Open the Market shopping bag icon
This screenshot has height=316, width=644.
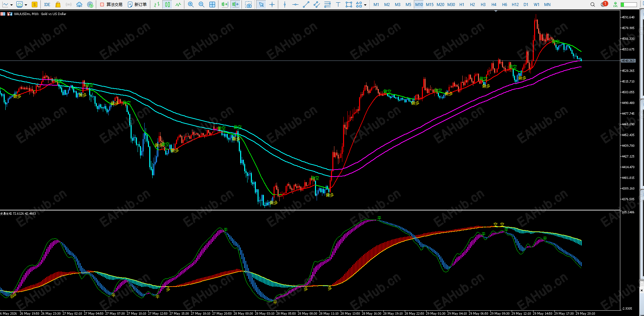point(58,5)
